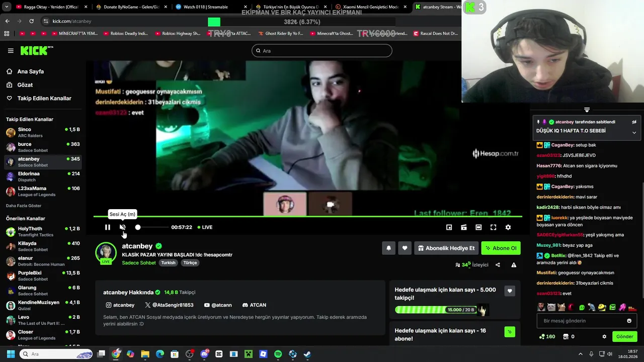This screenshot has width=644, height=362.
Task: Gift a subscription with Abonelik Hediye Et
Action: (446, 248)
